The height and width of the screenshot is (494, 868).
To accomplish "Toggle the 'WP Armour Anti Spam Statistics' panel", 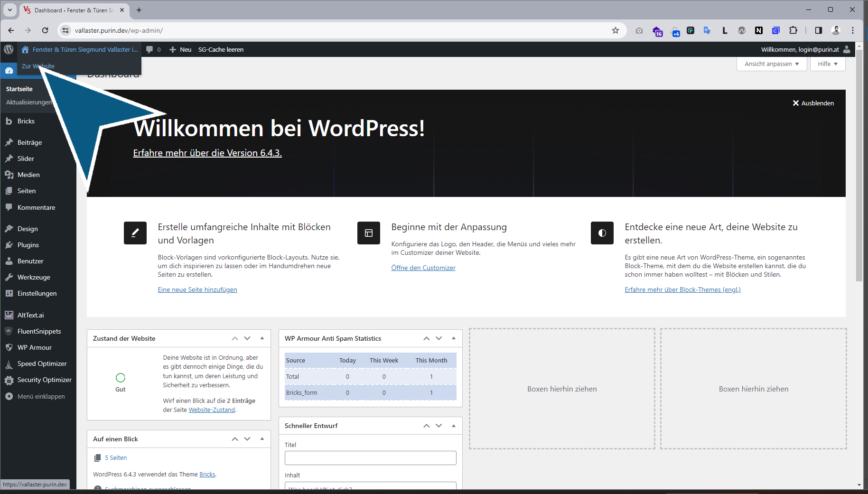I will [454, 338].
